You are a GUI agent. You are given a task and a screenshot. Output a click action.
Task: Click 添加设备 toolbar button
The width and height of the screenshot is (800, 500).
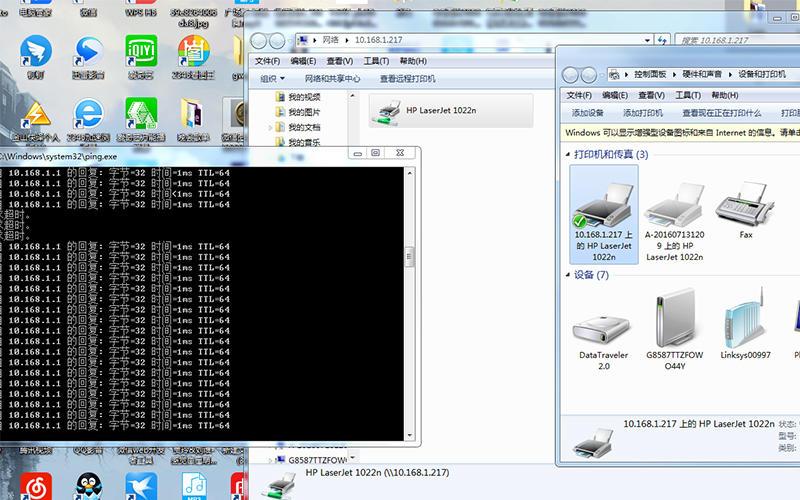587,113
